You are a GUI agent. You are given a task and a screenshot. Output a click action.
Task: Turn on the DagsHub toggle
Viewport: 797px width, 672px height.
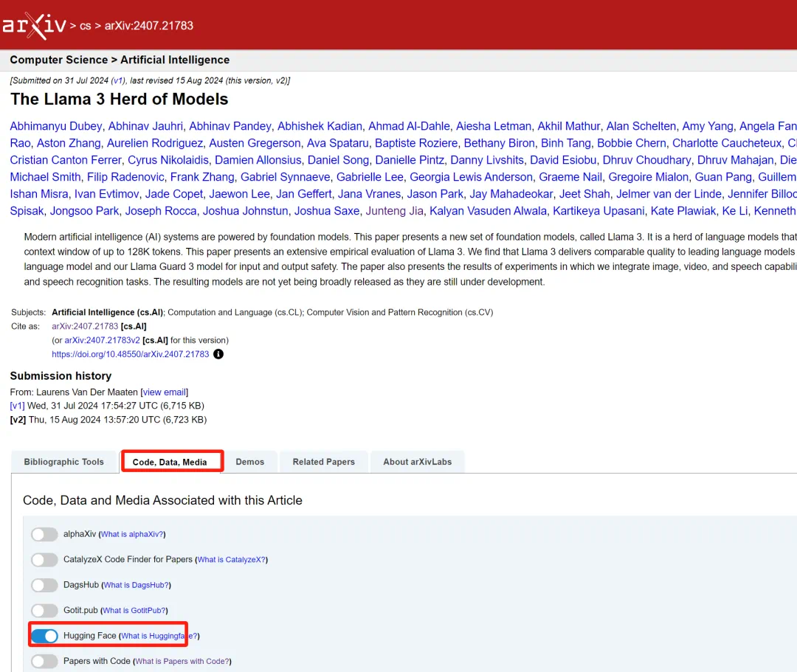[44, 585]
